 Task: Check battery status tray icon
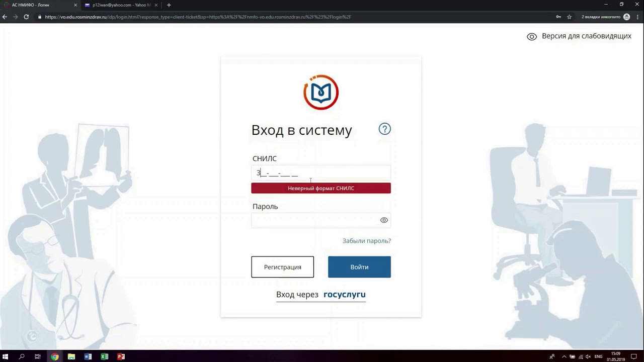click(x=572, y=356)
